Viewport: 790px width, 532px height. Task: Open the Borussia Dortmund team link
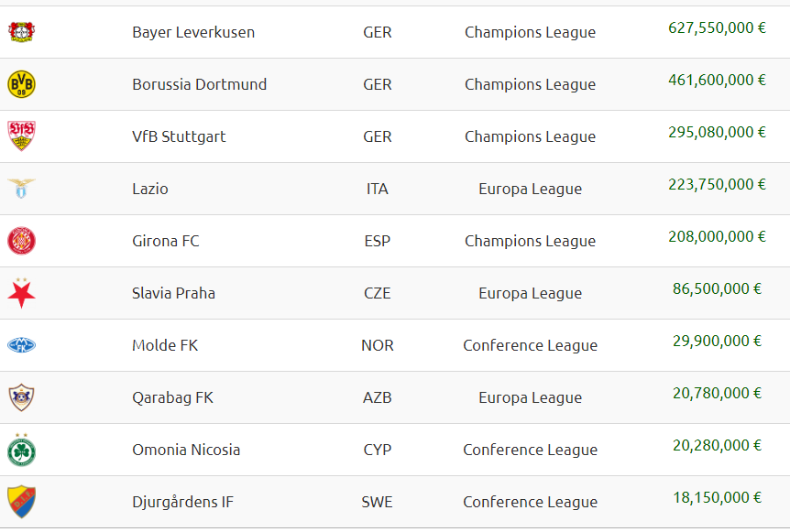199,84
